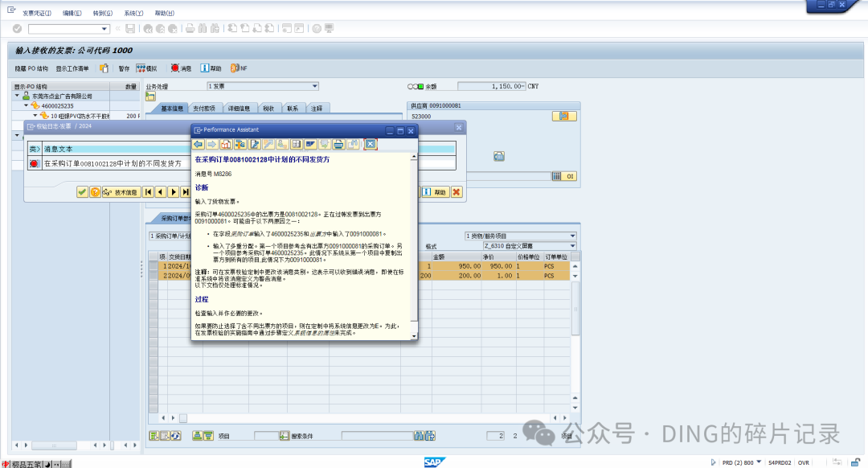868x468 pixels.
Task: Collapse the 东莞市点金广告有限公司 tree node
Action: [17, 96]
